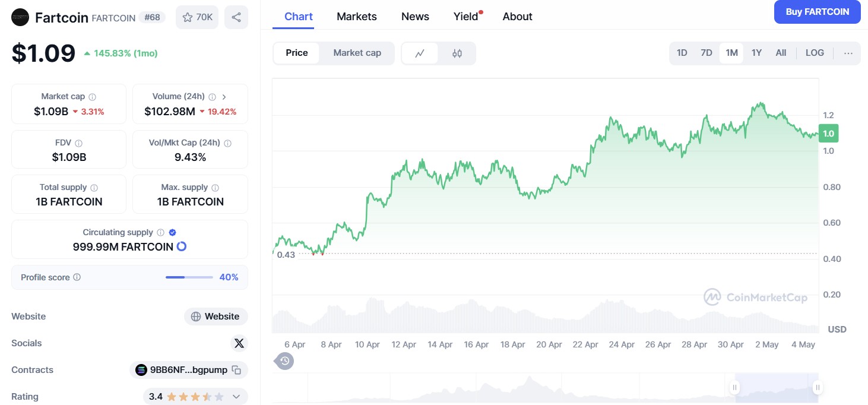The image size is (868, 405).
Task: Set chart range to 1D
Action: click(x=682, y=53)
